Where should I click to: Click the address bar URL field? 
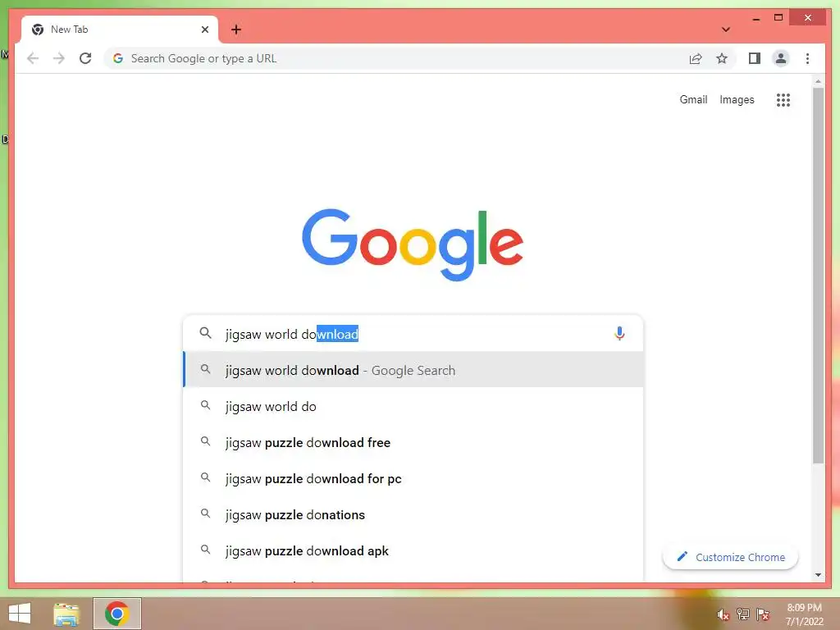click(x=396, y=58)
